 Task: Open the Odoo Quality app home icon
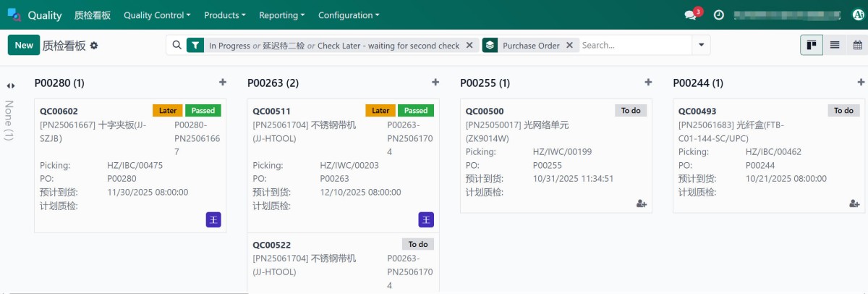tap(14, 14)
